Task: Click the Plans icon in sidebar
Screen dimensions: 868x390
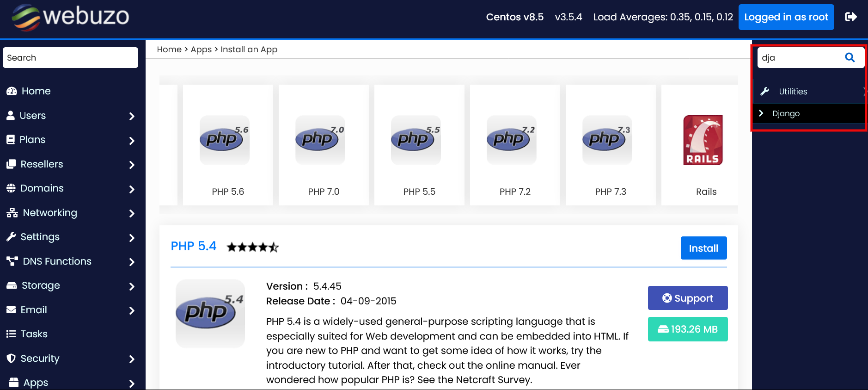Action: pos(11,139)
